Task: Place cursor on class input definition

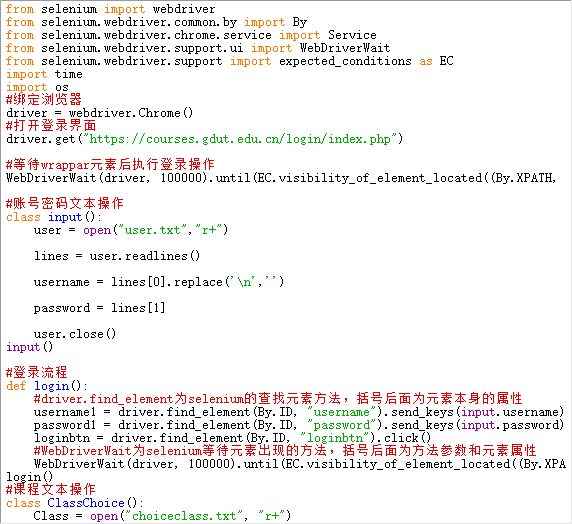Action: click(54, 217)
